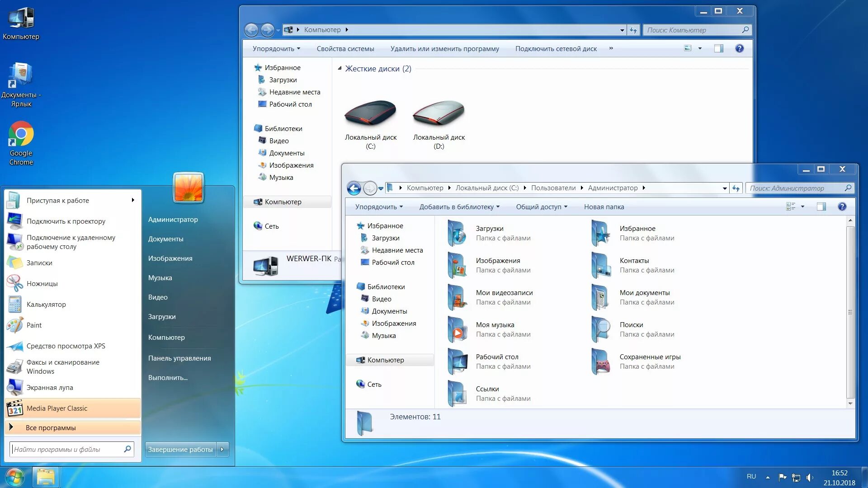Open Загрузки folder from sidebar

pos(387,238)
